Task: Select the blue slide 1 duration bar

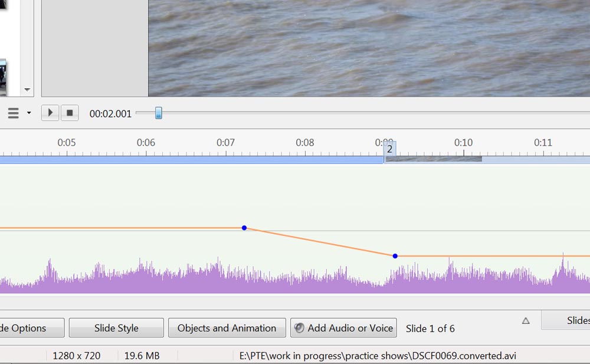Action: click(x=189, y=160)
